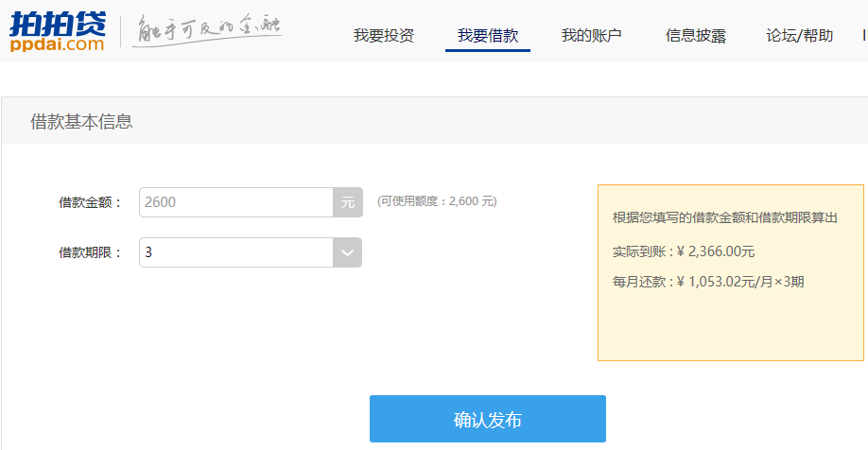Image resolution: width=868 pixels, height=450 pixels.
Task: Click the ppdai.com logo
Action: click(x=57, y=31)
